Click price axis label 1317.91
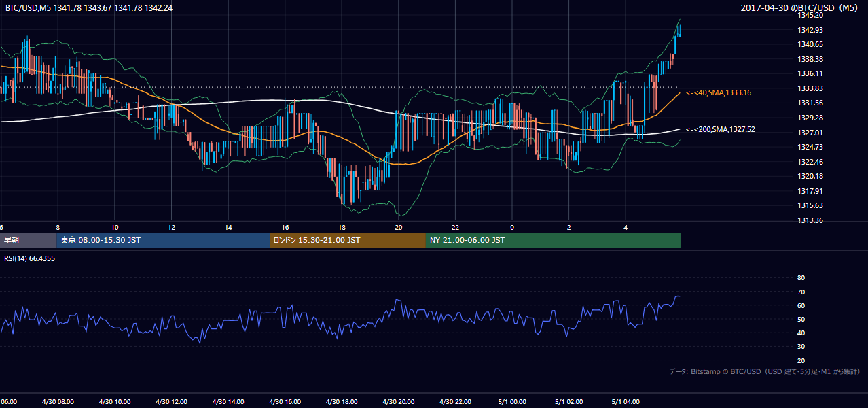 [x=811, y=191]
